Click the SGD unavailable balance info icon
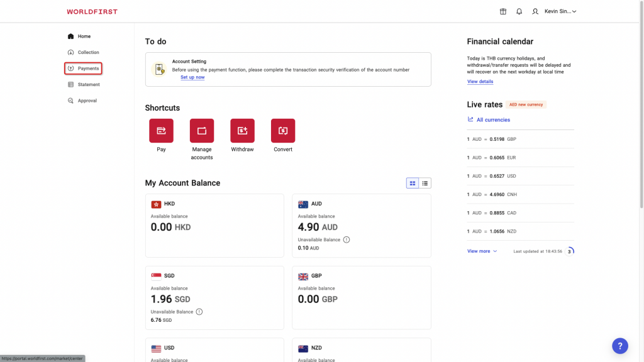 (x=199, y=312)
